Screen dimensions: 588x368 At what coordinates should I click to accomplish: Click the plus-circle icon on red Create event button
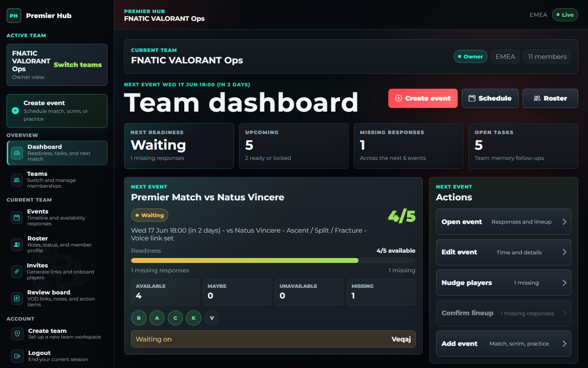coord(399,98)
